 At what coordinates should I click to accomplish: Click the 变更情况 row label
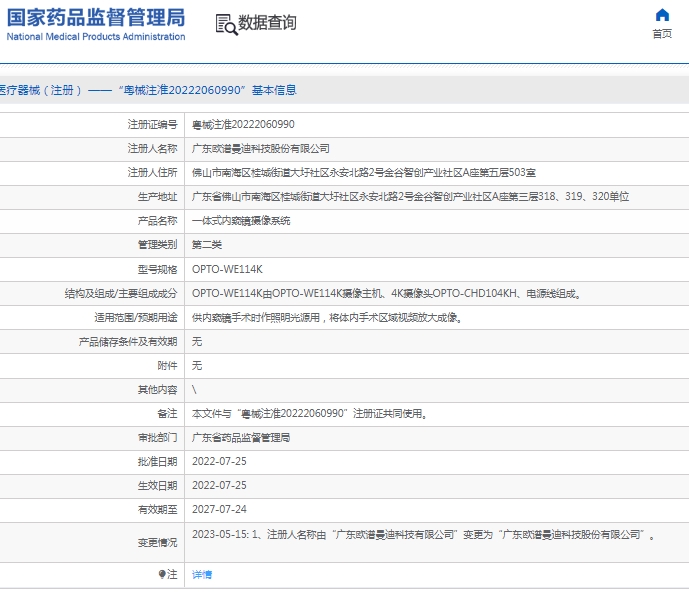[157, 543]
